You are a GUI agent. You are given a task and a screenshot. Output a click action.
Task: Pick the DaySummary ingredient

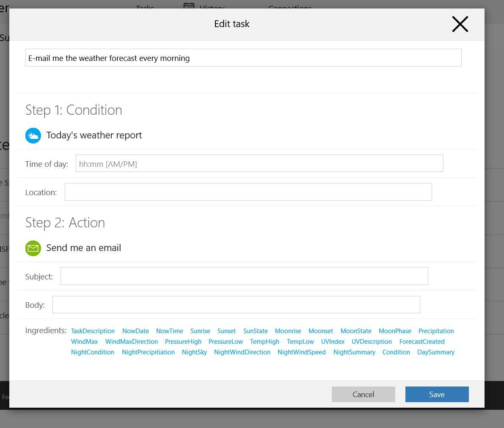pos(435,352)
